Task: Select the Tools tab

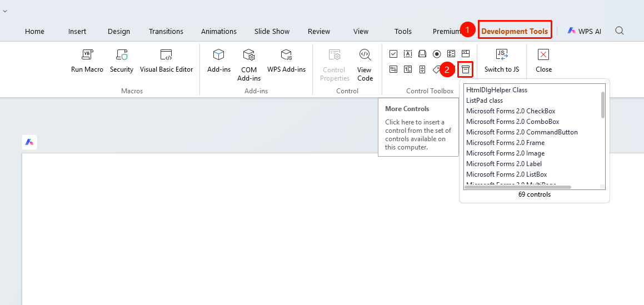Action: [403, 31]
